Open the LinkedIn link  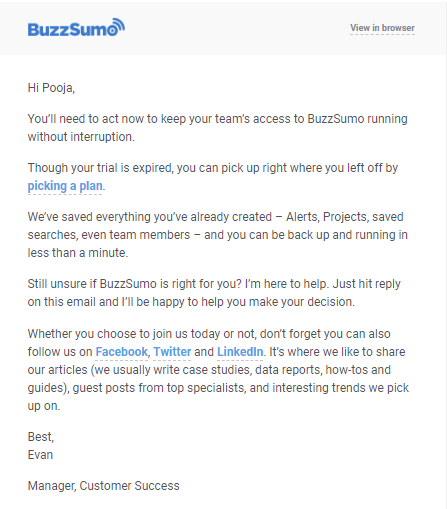coord(240,352)
